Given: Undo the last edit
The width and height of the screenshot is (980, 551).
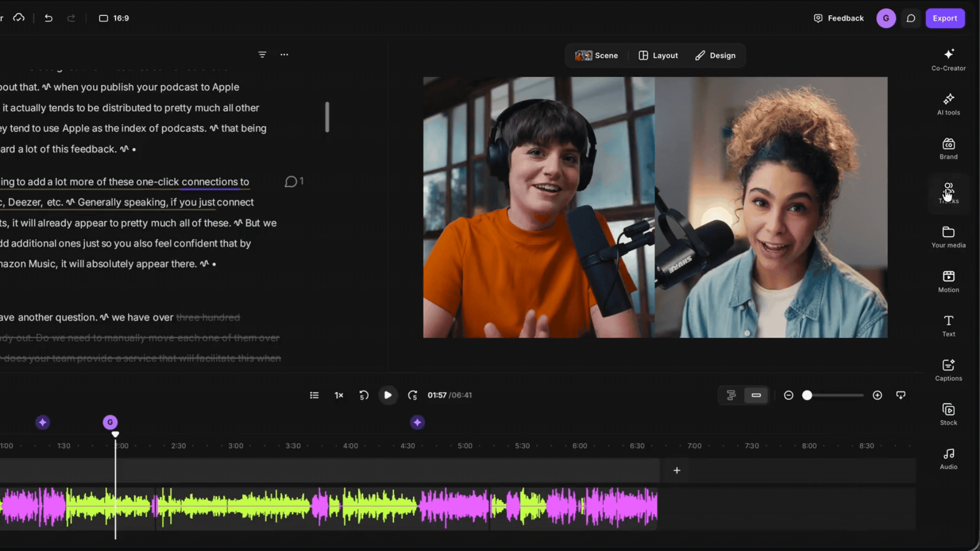Looking at the screenshot, I should click(x=48, y=18).
